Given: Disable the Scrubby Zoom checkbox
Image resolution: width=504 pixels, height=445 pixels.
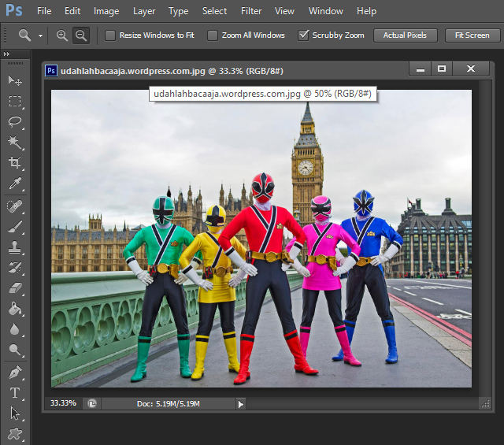Looking at the screenshot, I should (x=303, y=35).
